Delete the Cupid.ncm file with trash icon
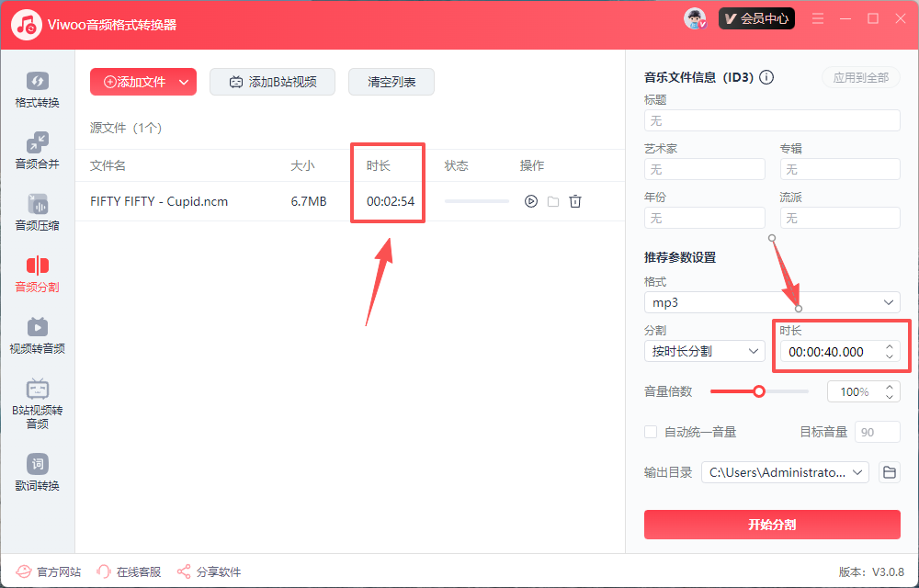The width and height of the screenshot is (919, 588). (575, 201)
